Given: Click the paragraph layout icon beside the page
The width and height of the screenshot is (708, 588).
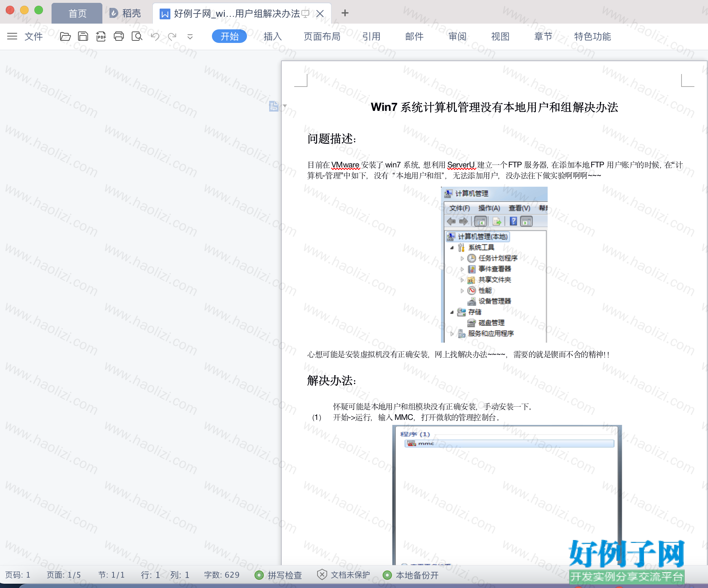Looking at the screenshot, I should pos(274,106).
